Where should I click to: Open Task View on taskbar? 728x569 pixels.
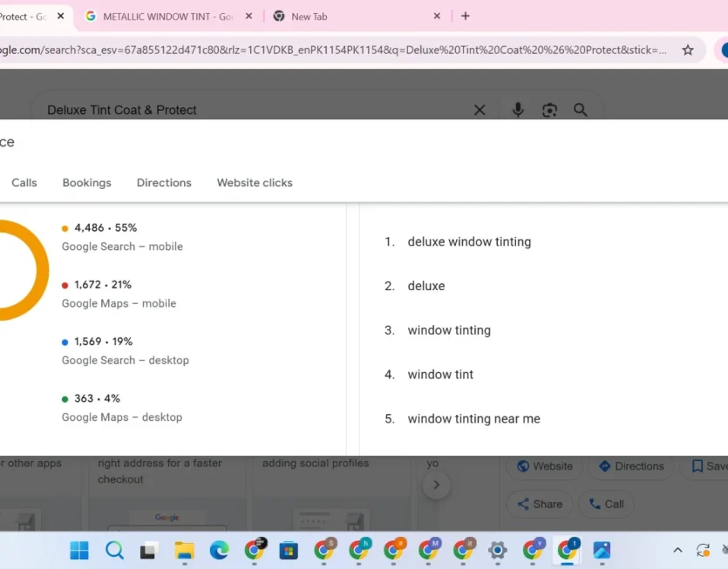(149, 551)
